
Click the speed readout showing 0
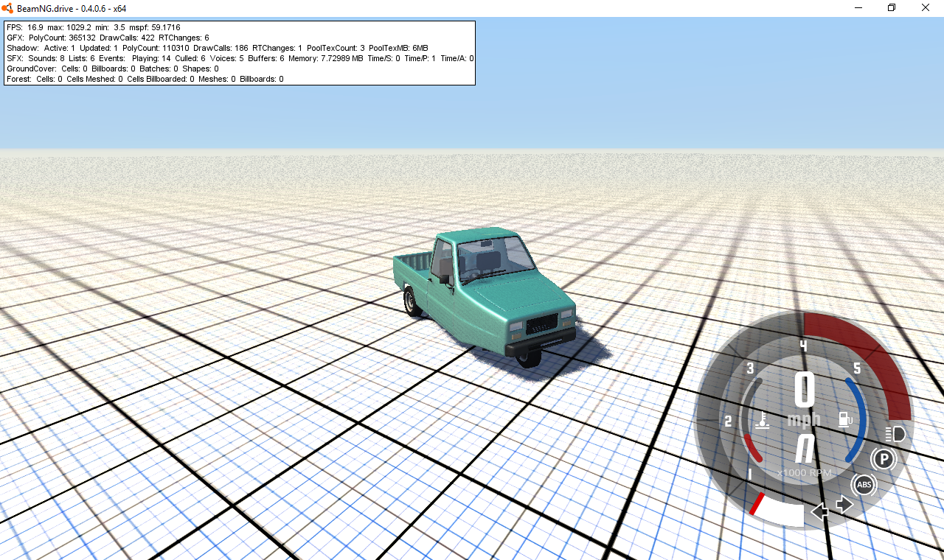point(804,391)
